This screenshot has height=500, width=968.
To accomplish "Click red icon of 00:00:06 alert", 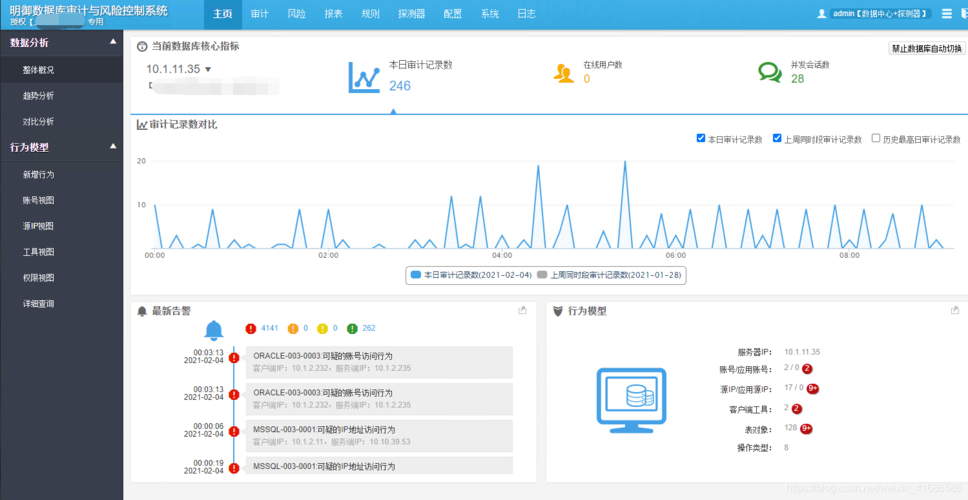I will click(x=234, y=431).
